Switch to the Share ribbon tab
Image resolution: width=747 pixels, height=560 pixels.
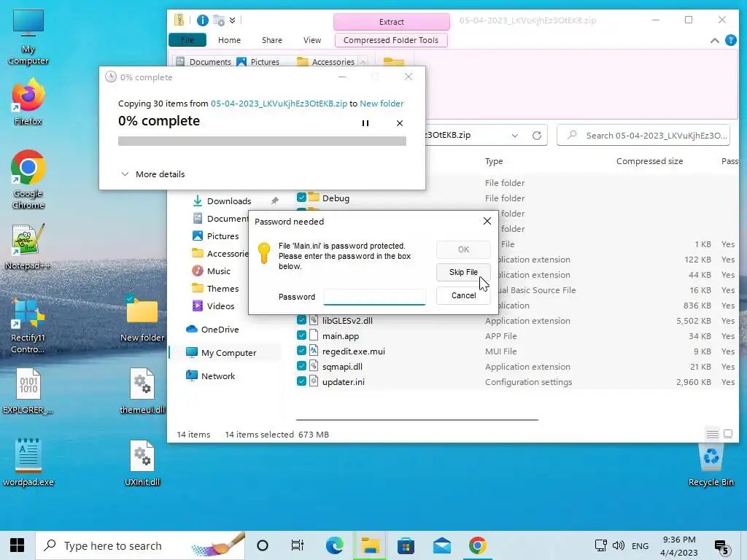pos(271,40)
